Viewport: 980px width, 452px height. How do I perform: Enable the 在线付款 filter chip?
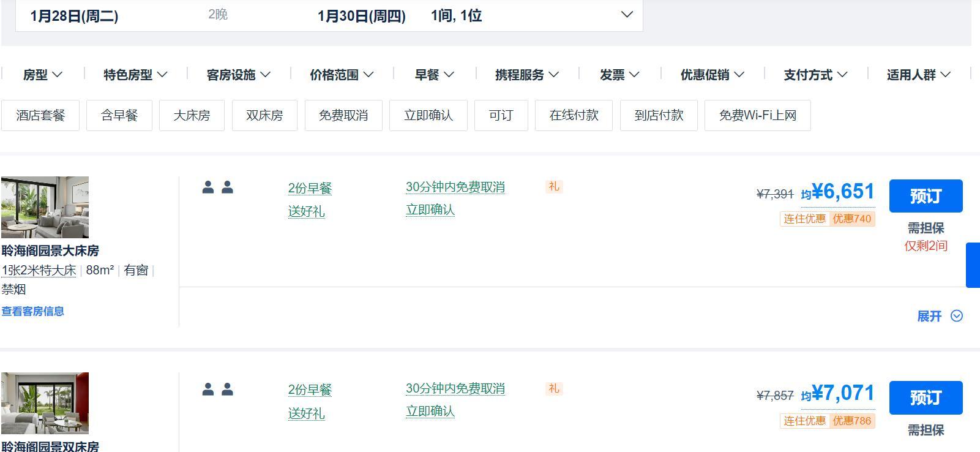coord(574,115)
